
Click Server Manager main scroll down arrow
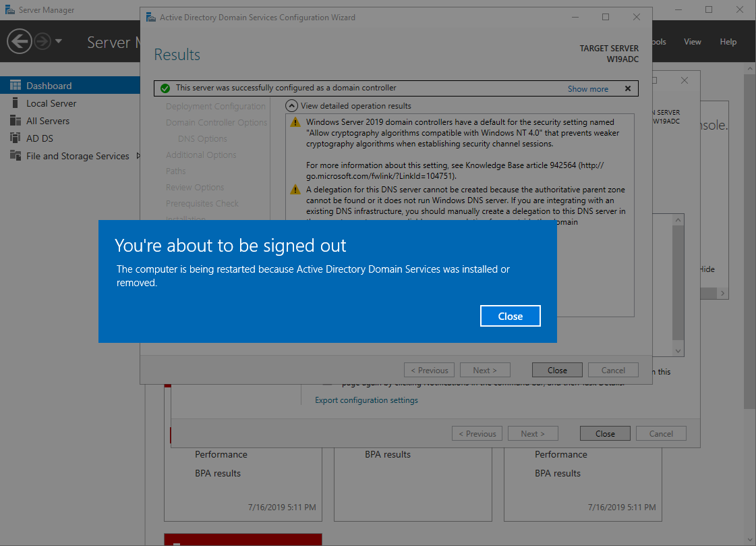click(750, 540)
